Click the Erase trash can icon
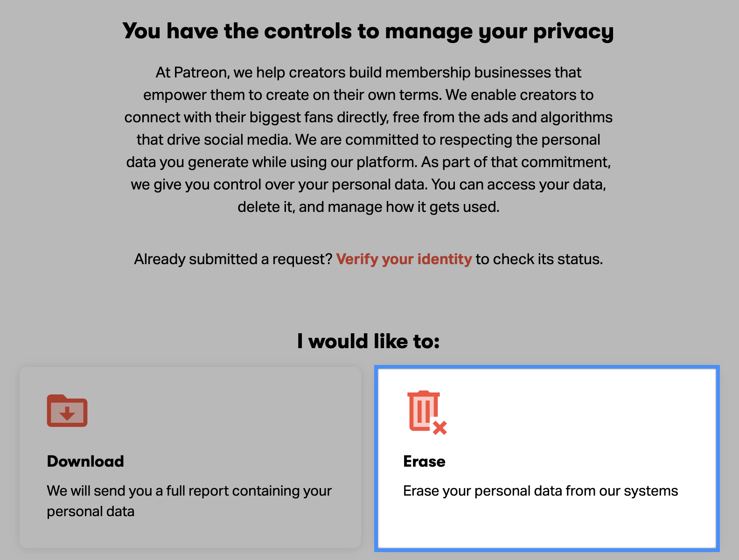The width and height of the screenshot is (739, 560). [x=424, y=410]
